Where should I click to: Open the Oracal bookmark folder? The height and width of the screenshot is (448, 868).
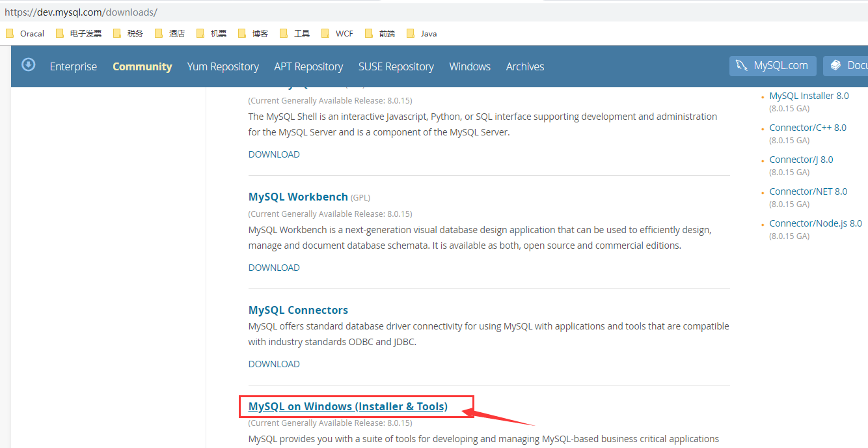[25, 33]
